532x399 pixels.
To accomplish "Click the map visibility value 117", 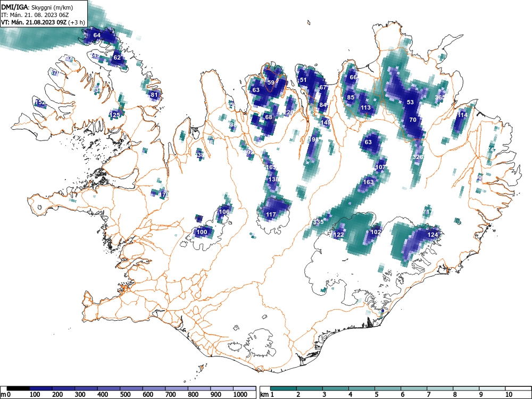I will 271,214.
